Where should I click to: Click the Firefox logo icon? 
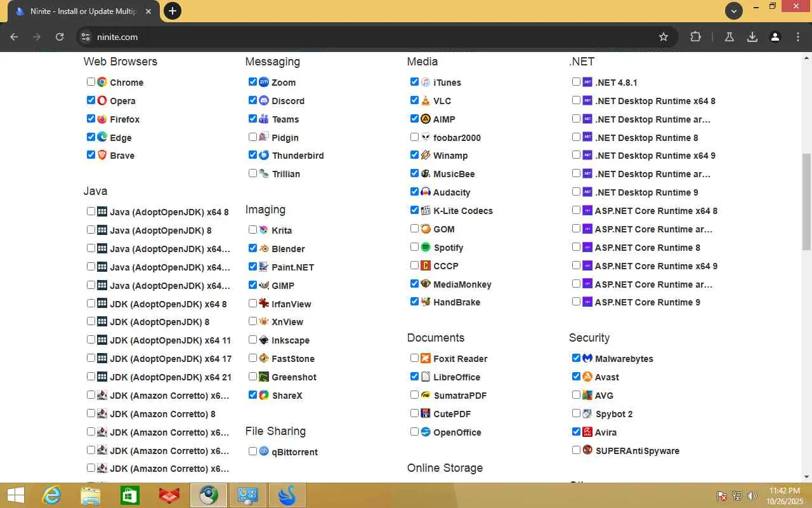coord(102,119)
